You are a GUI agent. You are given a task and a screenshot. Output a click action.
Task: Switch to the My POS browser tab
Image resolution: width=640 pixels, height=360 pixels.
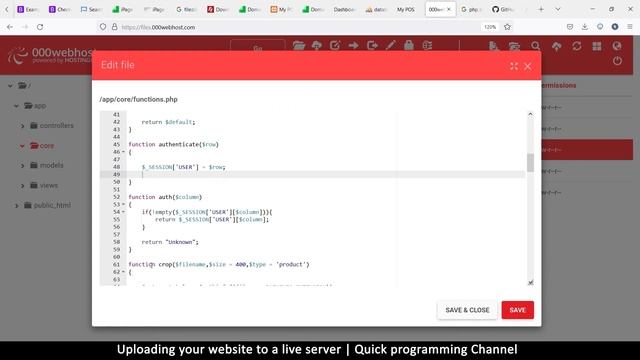pyautogui.click(x=405, y=9)
